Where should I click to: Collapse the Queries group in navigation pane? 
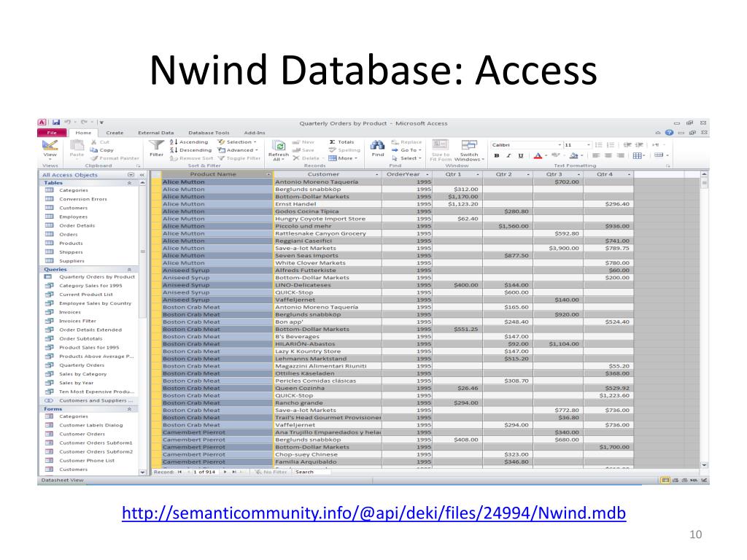click(129, 270)
